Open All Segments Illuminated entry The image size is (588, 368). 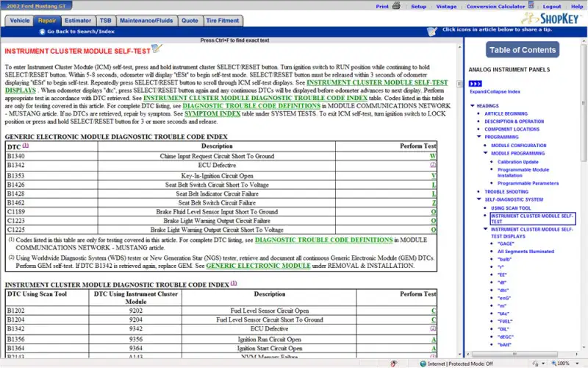tap(526, 252)
